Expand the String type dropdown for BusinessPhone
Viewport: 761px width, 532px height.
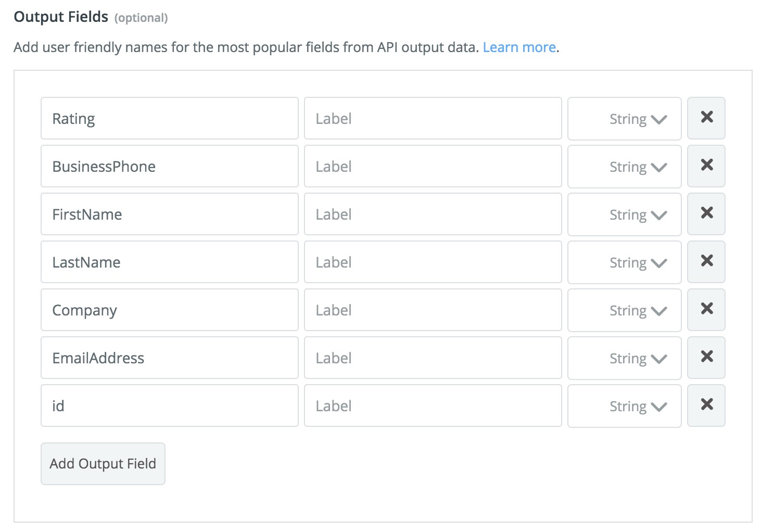click(624, 167)
